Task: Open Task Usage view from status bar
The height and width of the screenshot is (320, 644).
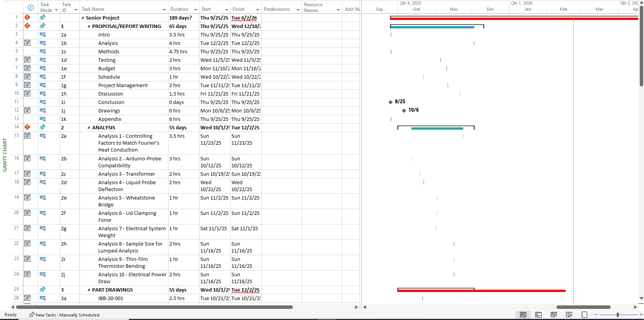Action: click(x=538, y=315)
